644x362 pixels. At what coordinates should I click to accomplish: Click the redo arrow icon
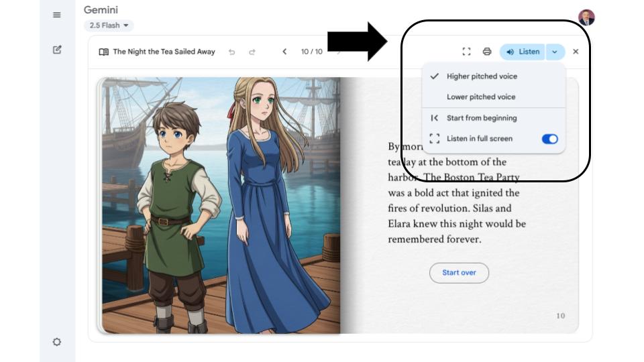click(252, 52)
